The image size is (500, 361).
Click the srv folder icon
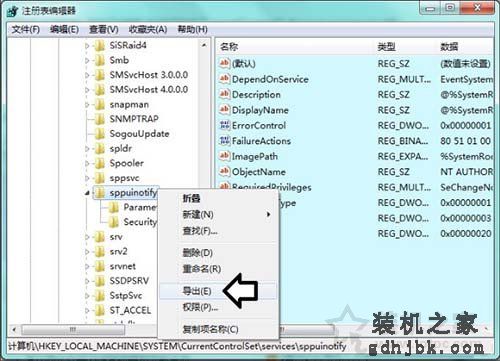coord(100,237)
